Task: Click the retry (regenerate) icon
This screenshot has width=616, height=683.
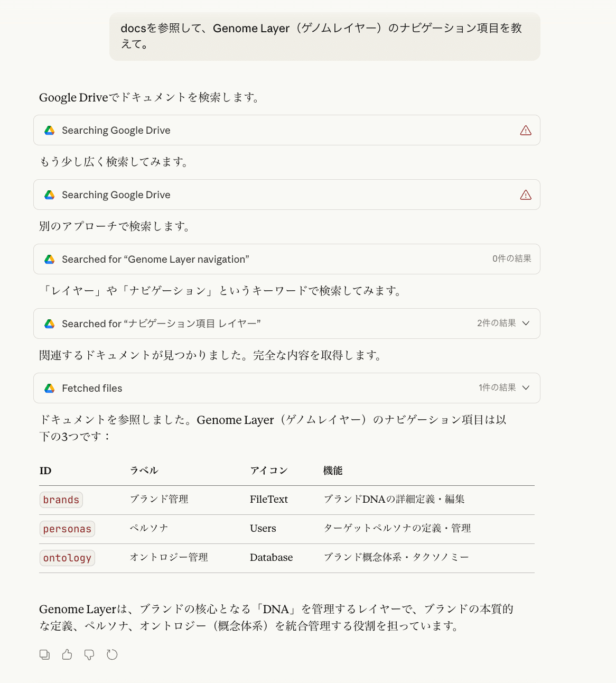Action: point(112,654)
